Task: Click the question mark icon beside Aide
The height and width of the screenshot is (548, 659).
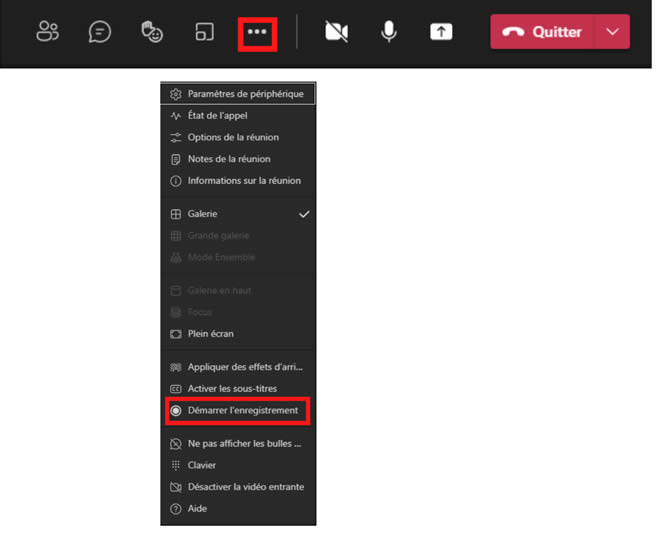Action: point(176,509)
